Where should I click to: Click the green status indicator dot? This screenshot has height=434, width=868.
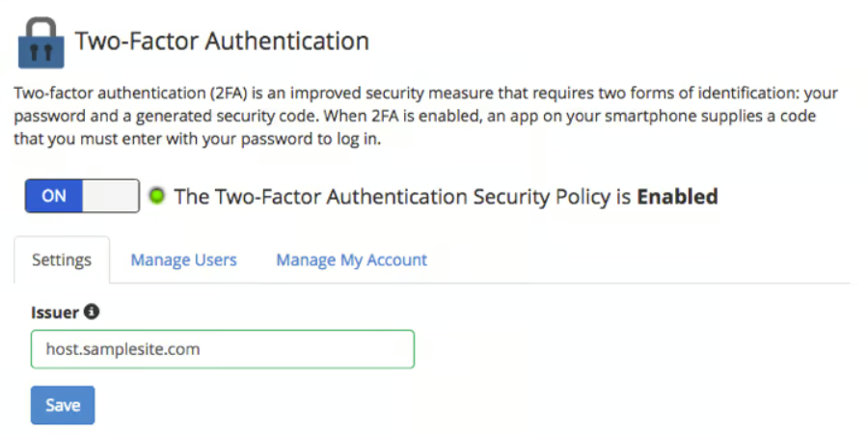156,197
